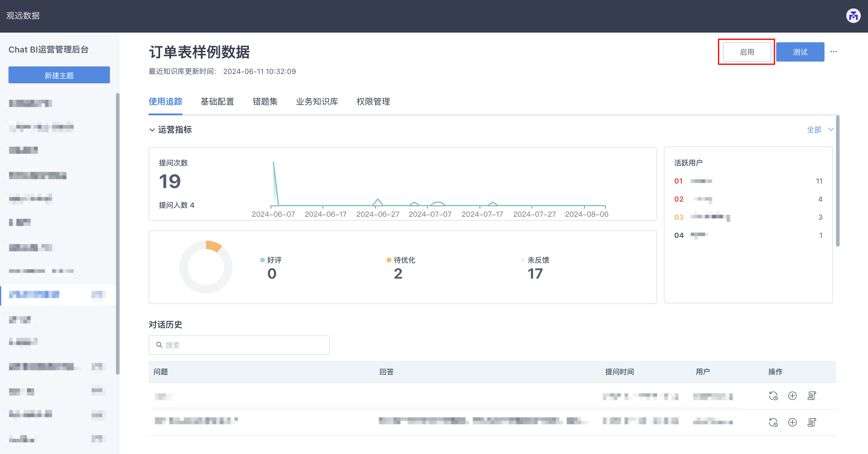Switch to the 基础配置 tab

coord(217,102)
